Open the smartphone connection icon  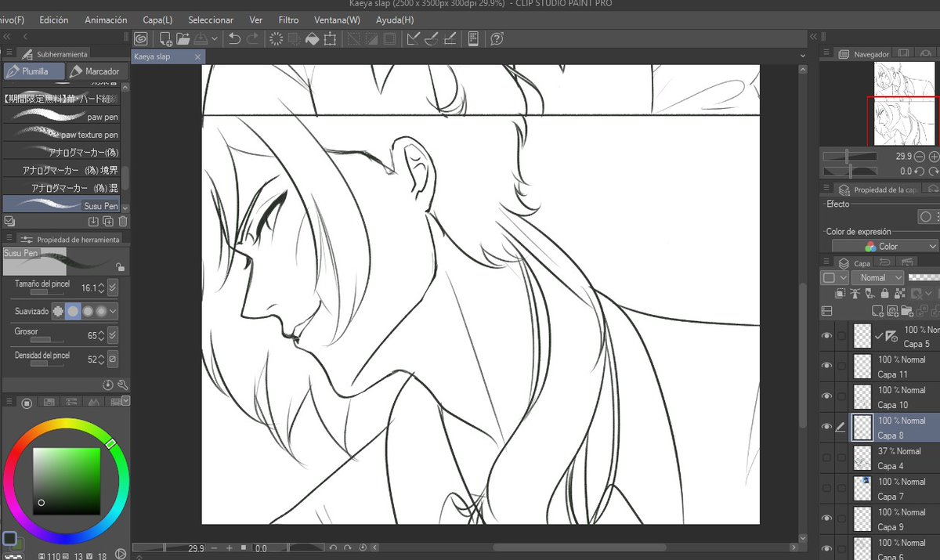click(x=473, y=38)
